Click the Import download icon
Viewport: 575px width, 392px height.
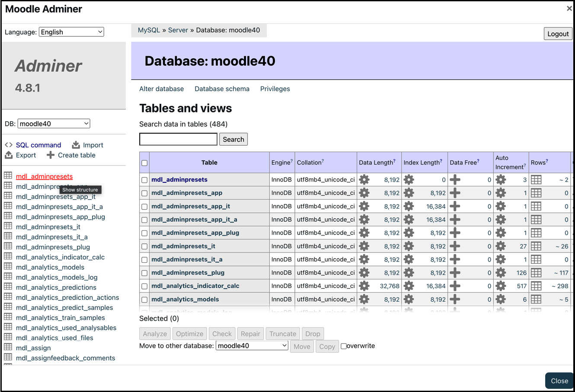pyautogui.click(x=76, y=145)
